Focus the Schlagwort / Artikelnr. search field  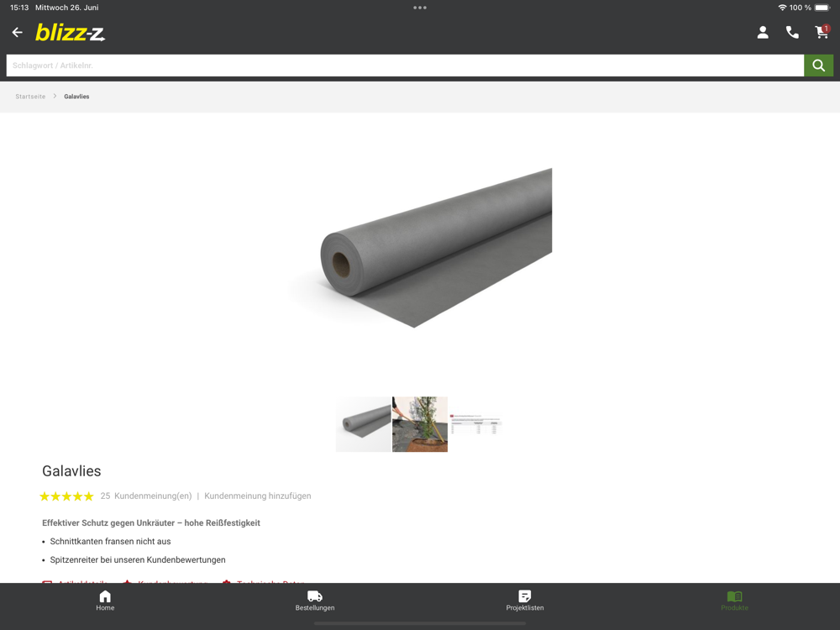click(x=405, y=66)
